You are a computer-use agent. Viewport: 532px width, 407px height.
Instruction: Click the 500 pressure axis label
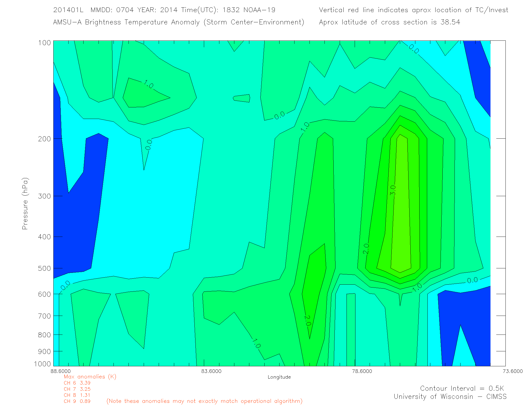tap(44, 268)
